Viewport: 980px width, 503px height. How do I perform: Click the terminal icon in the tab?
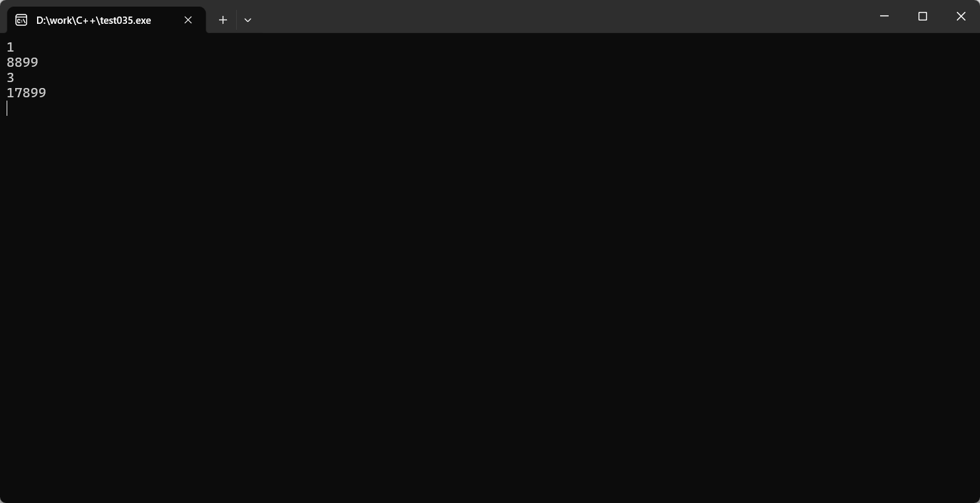(21, 20)
